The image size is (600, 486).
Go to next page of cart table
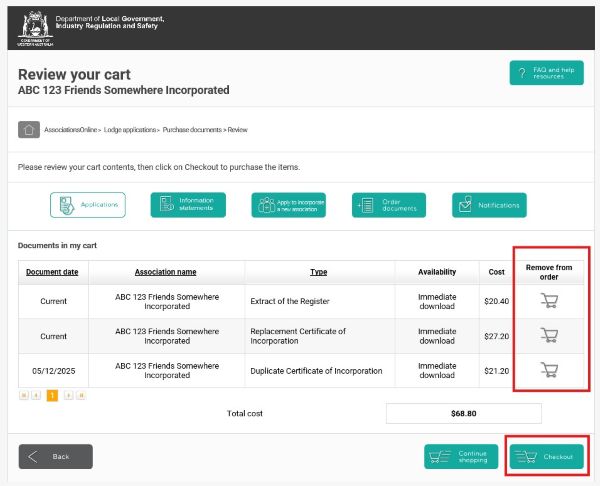tap(68, 395)
